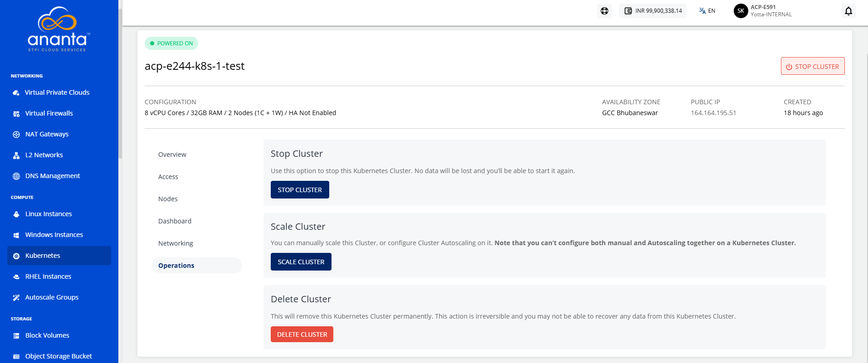The height and width of the screenshot is (363, 868).
Task: Click the GCC Bhubaneswar availability zone
Action: click(630, 113)
